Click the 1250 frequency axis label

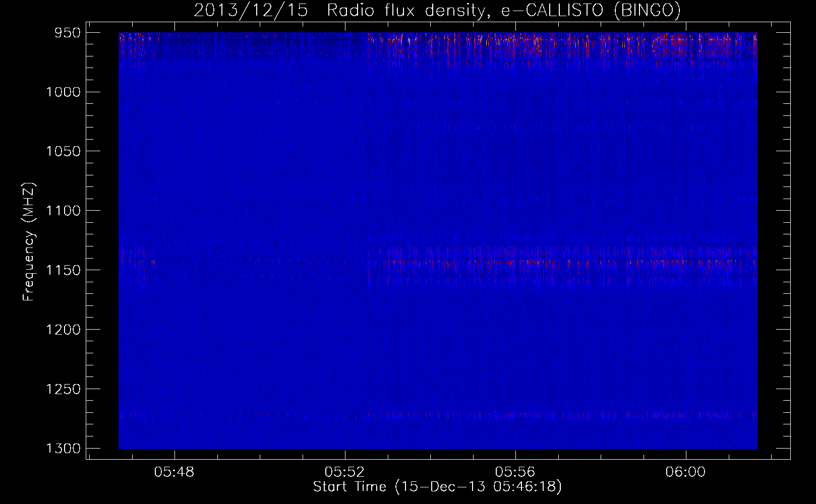[x=63, y=390]
